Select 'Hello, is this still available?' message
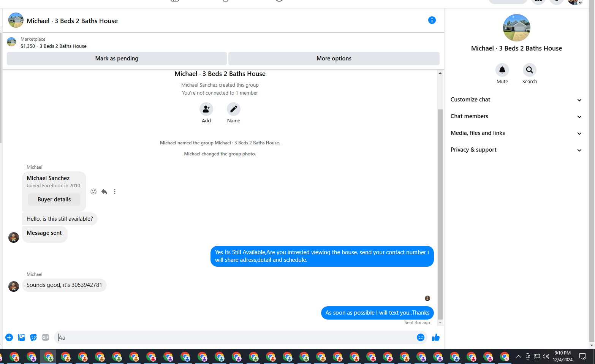The width and height of the screenshot is (595, 364). click(60, 219)
